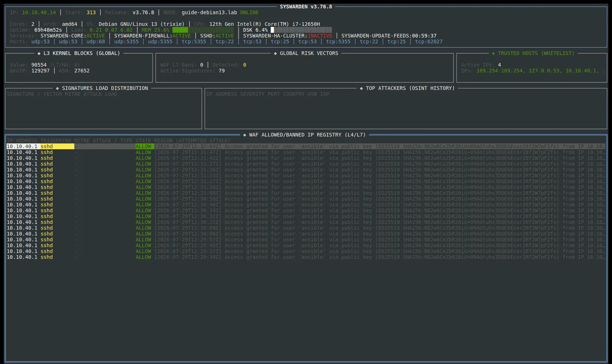The image size is (612, 364).
Task: Click the udp:68 port entry
Action: coord(96,41)
